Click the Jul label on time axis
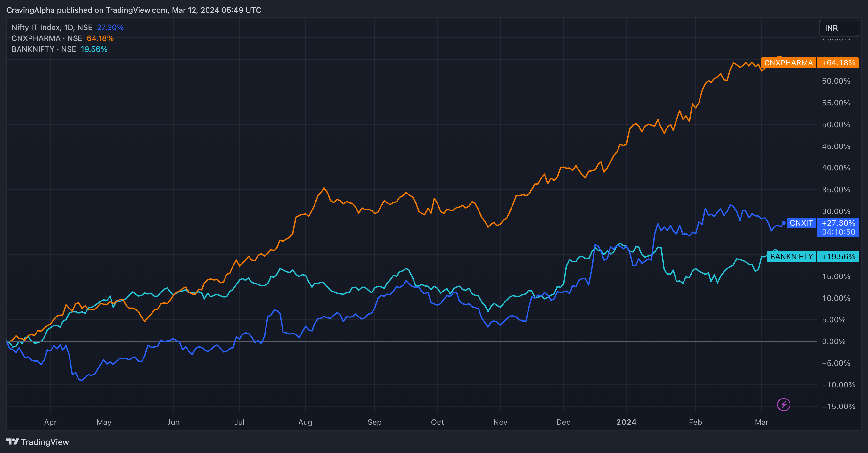 [x=239, y=422]
